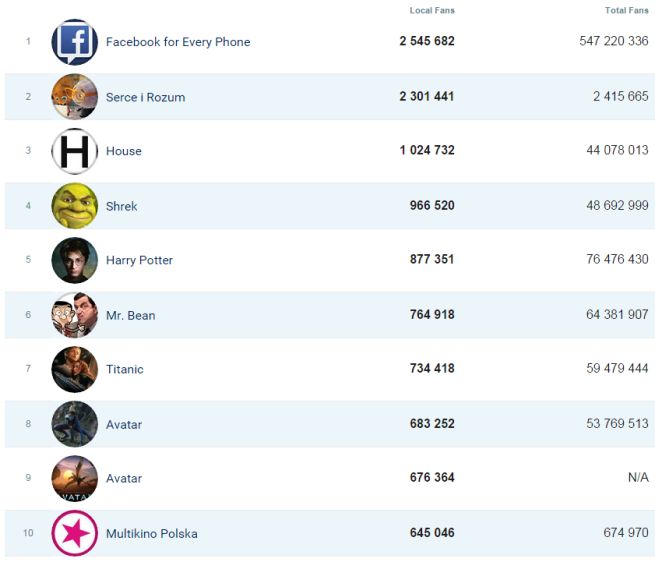Click the House 'H' logo icon
Image resolution: width=655 pixels, height=562 pixels.
75,151
